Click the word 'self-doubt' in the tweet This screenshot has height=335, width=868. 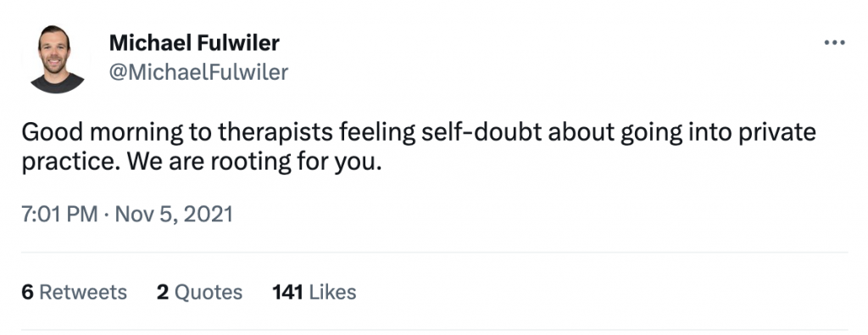[x=469, y=133]
